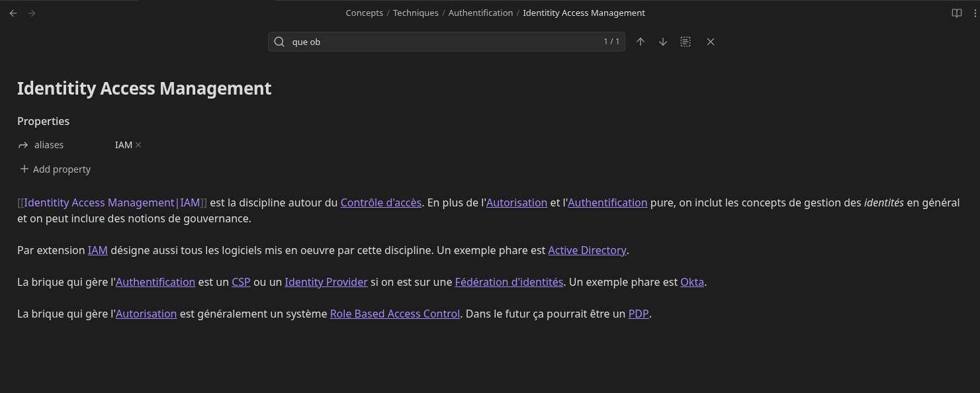Open the Role Based Access Control link

394,314
